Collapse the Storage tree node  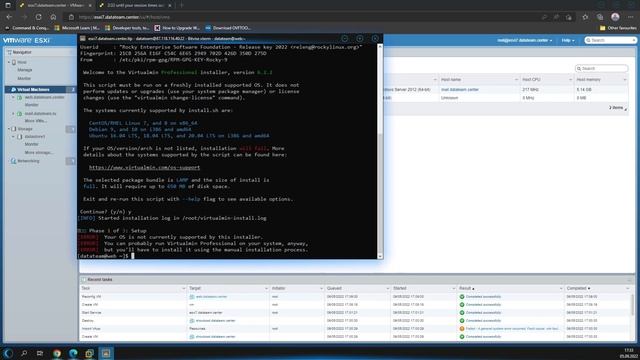pyautogui.click(x=9, y=129)
